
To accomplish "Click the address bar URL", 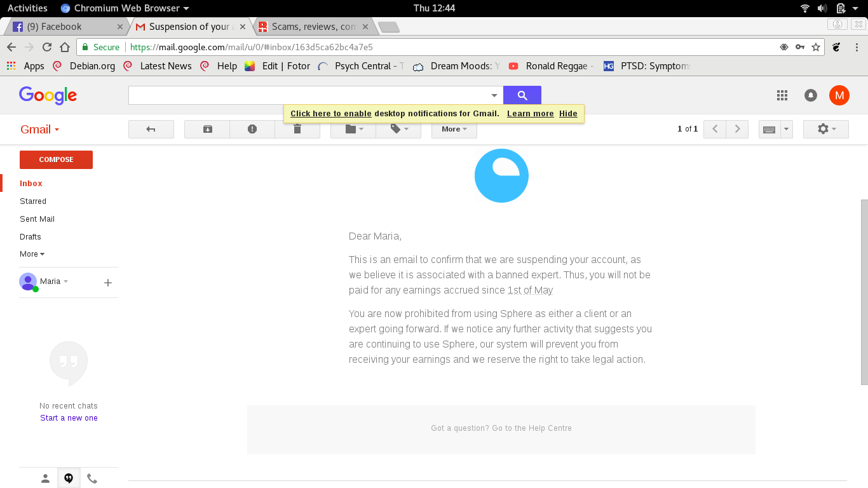I will pyautogui.click(x=251, y=47).
